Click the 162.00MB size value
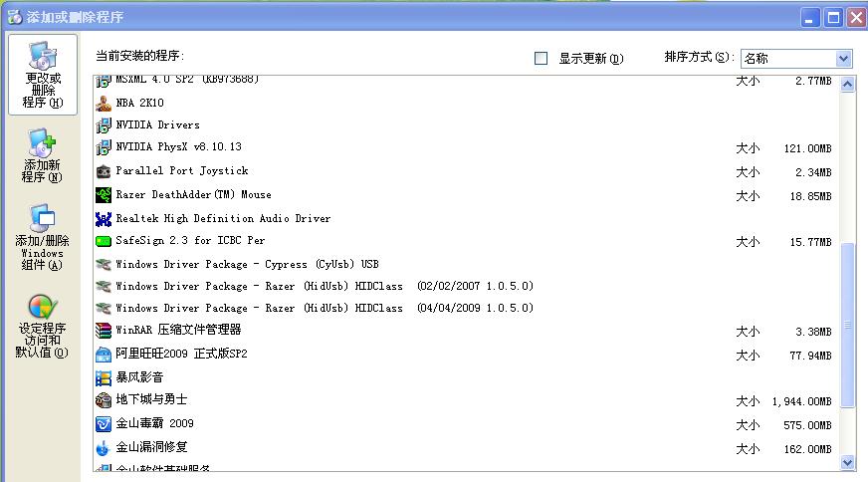Viewport: 868px width, 482px height. pos(807,449)
